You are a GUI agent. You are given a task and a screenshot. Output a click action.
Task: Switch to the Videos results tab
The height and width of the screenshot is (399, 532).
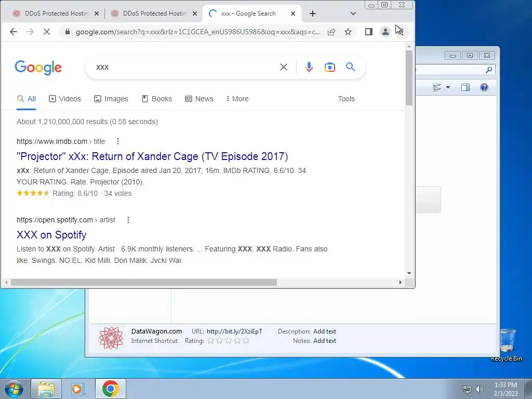click(x=65, y=99)
